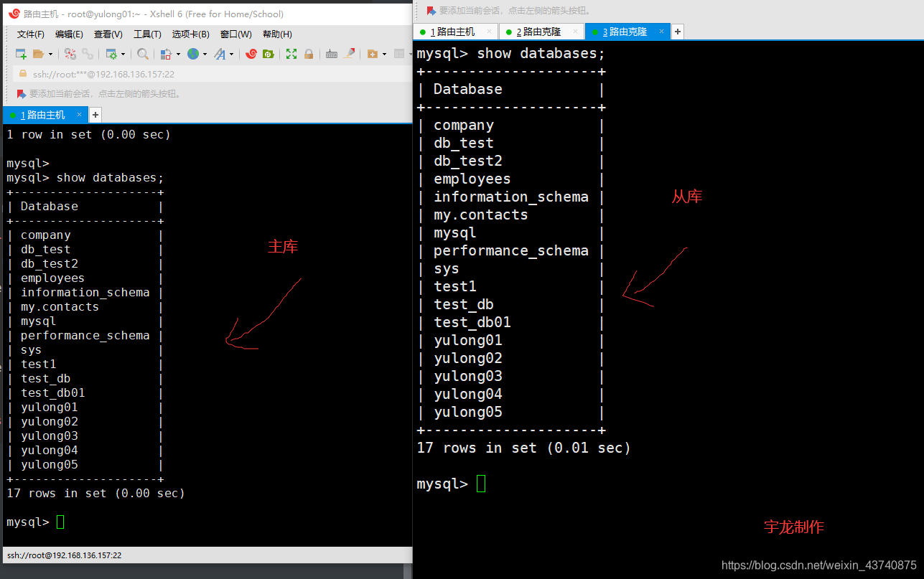Screen dimensions: 924x579
Task: Click the lock screen padlock icon
Action: 309,54
